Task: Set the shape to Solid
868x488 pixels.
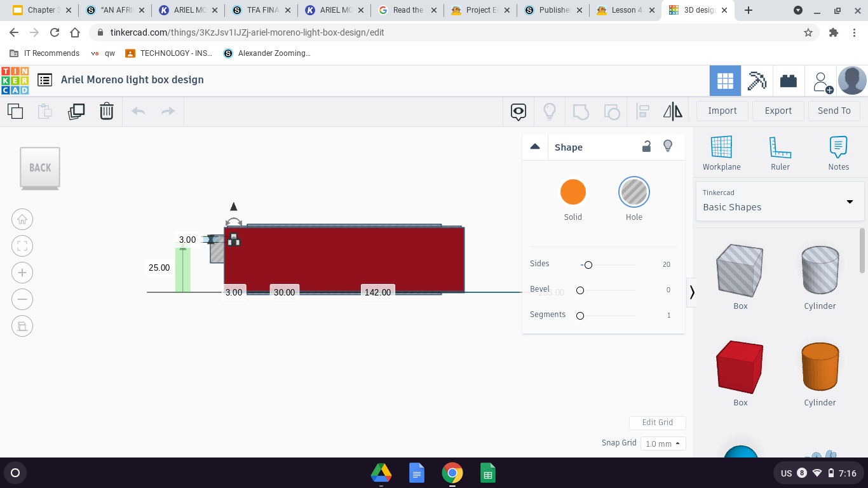Action: (573, 191)
